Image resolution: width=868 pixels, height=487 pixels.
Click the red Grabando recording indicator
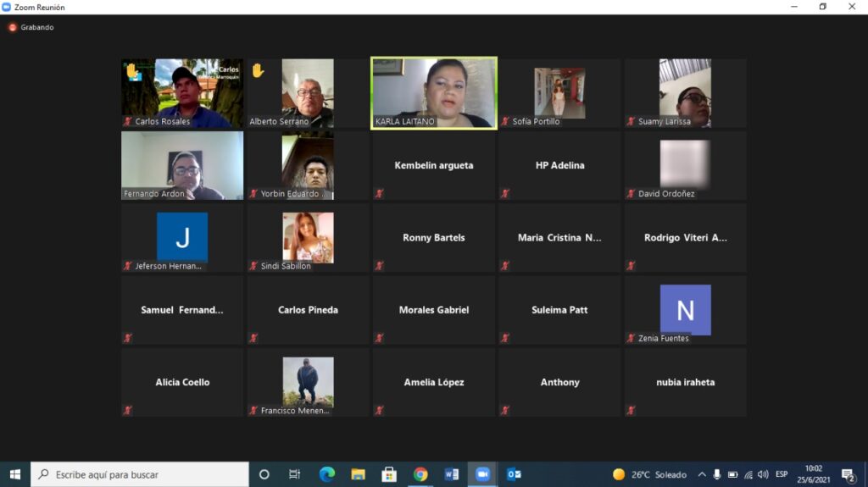(13, 27)
